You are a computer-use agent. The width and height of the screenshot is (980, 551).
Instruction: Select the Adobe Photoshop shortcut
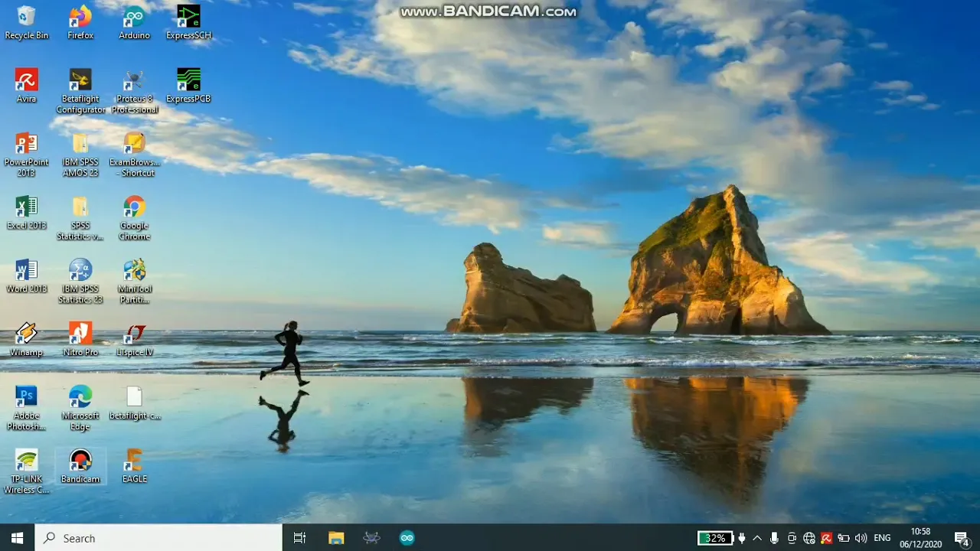pos(26,408)
